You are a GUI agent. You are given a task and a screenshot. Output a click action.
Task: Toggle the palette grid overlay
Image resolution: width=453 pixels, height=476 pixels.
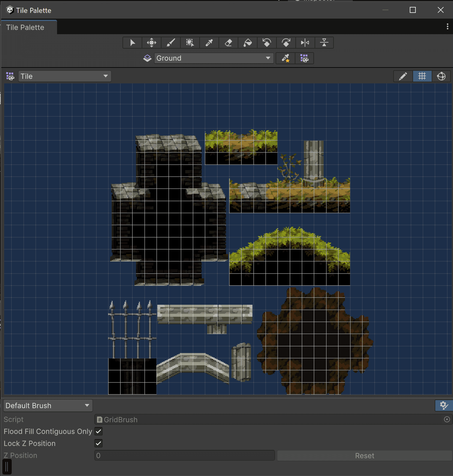tap(422, 76)
